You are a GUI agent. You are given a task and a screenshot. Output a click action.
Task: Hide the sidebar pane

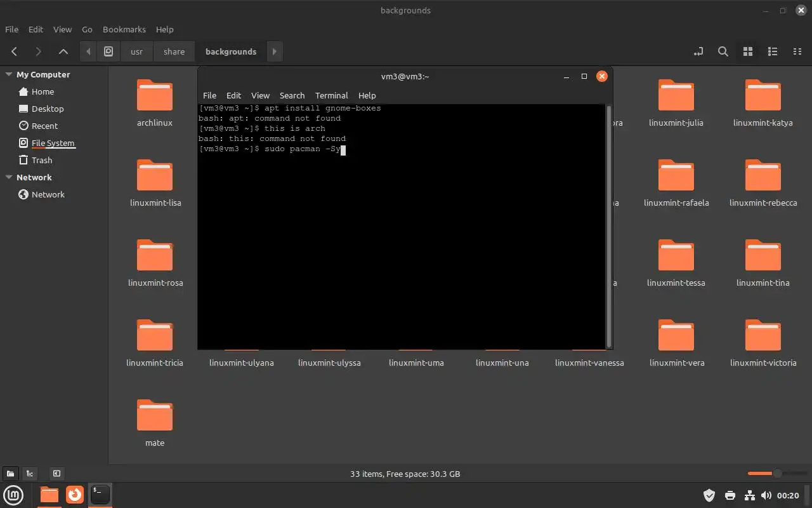click(x=56, y=473)
